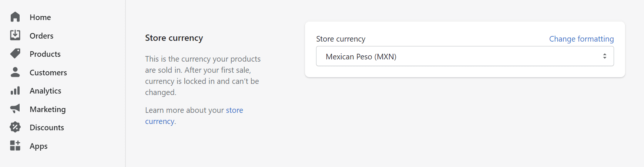Click the Orders inbox icon
The image size is (644, 167).
[15, 35]
